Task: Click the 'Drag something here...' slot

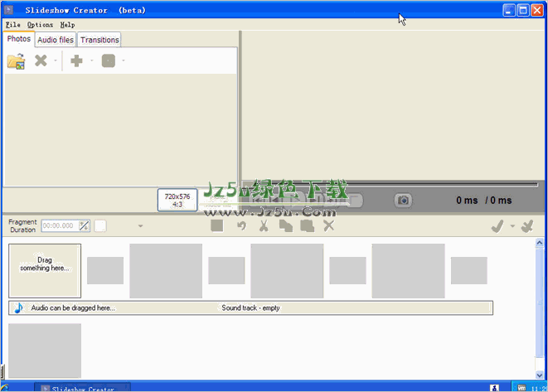Action: [45, 271]
